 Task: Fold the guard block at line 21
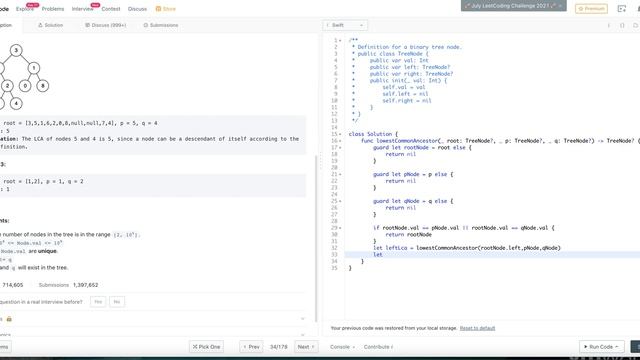point(340,174)
